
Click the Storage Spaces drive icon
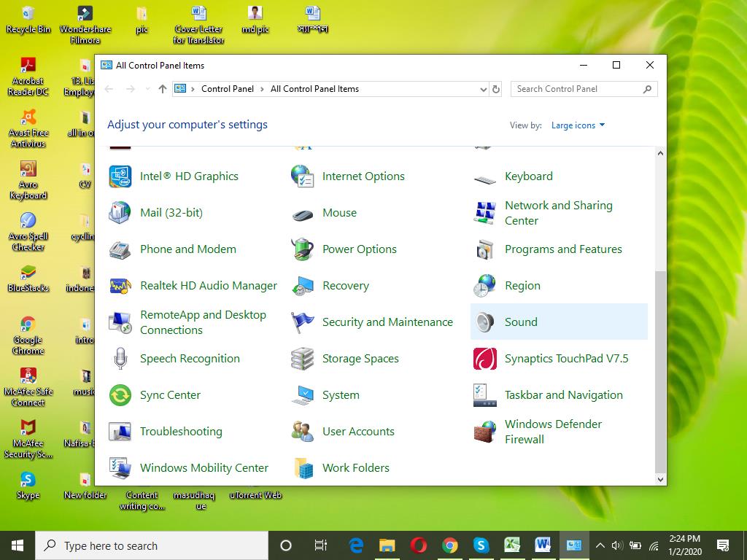[x=302, y=359]
